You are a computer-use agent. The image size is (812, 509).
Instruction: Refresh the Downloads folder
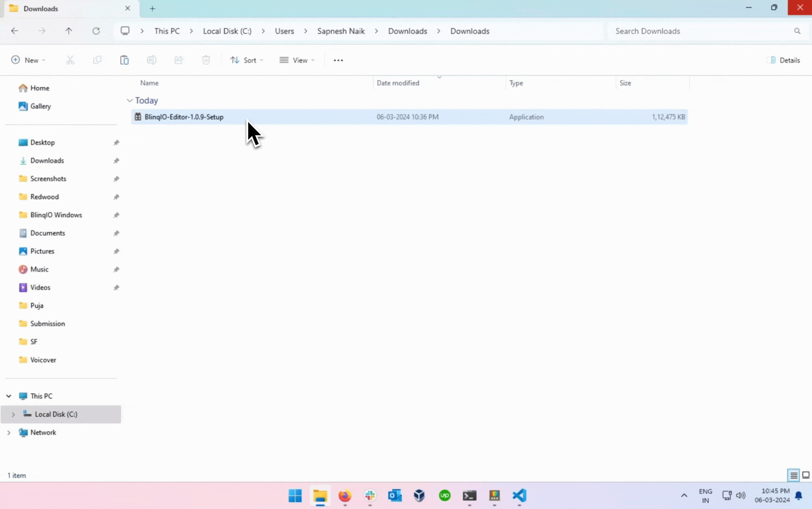pyautogui.click(x=96, y=31)
